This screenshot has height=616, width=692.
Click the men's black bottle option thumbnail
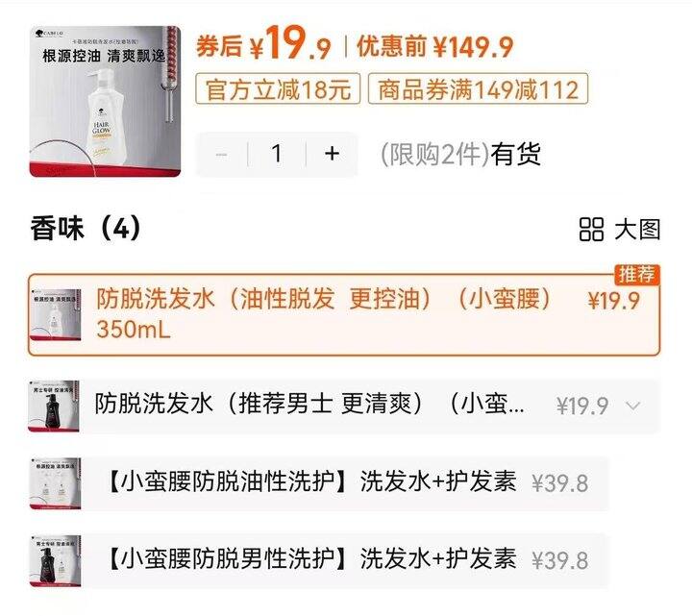[54, 406]
